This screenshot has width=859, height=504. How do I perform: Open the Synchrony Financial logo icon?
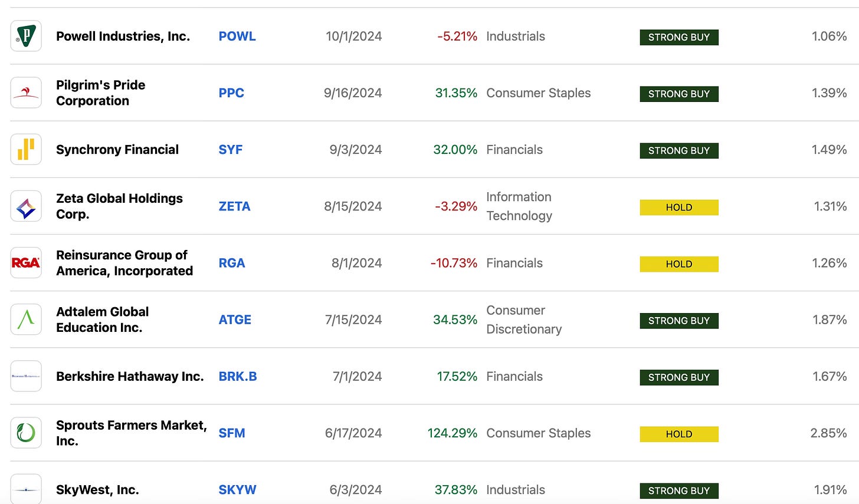point(26,149)
